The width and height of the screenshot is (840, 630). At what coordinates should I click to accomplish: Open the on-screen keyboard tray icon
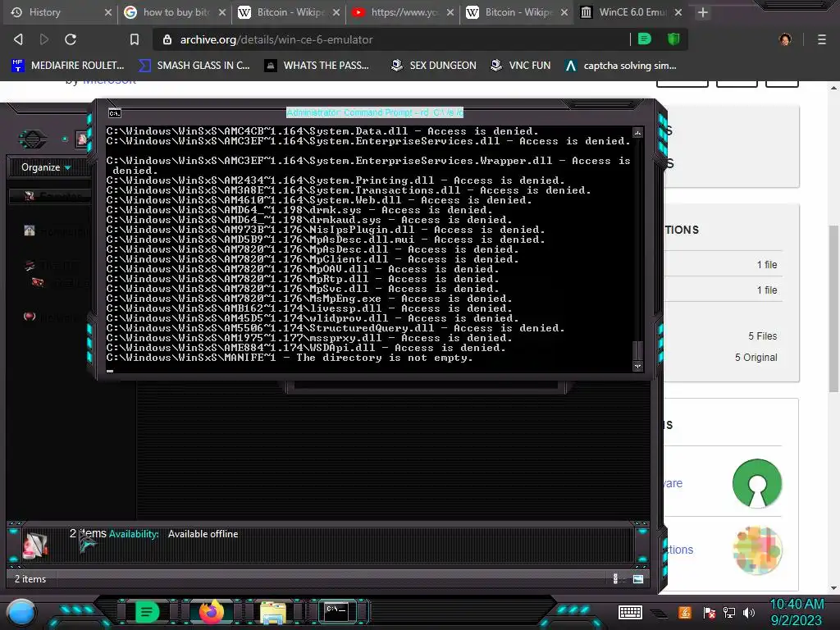click(630, 612)
